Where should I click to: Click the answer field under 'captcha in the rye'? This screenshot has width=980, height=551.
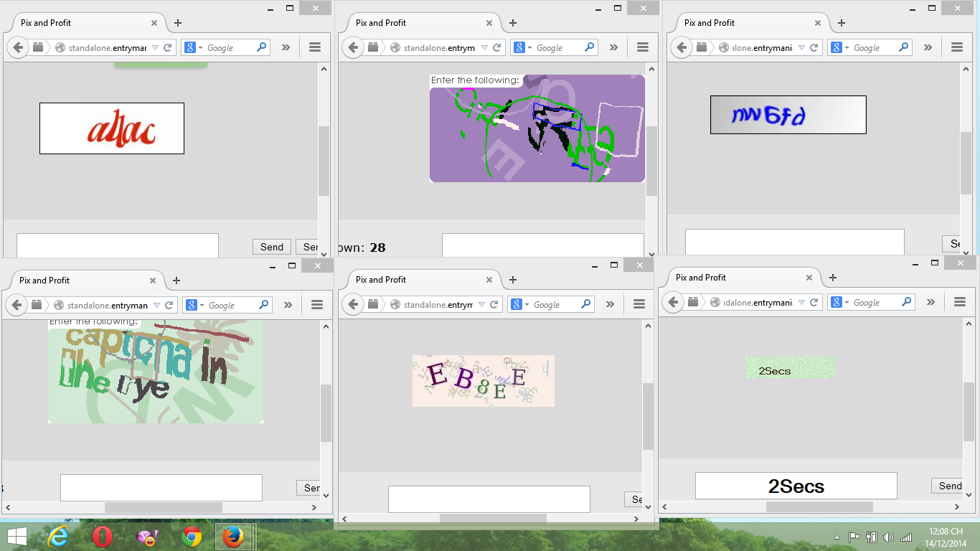161,488
